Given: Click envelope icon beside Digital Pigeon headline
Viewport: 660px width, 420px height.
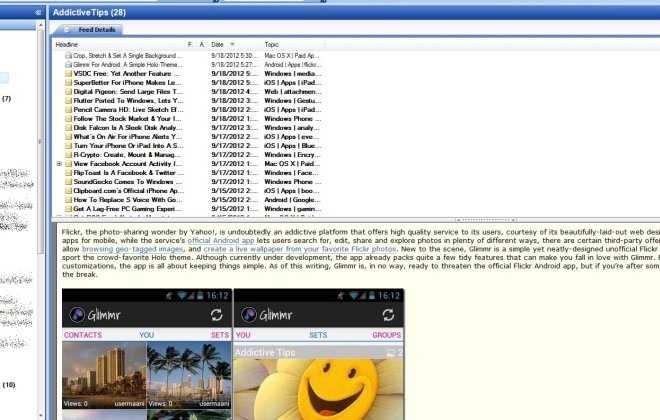Looking at the screenshot, I should tap(69, 91).
